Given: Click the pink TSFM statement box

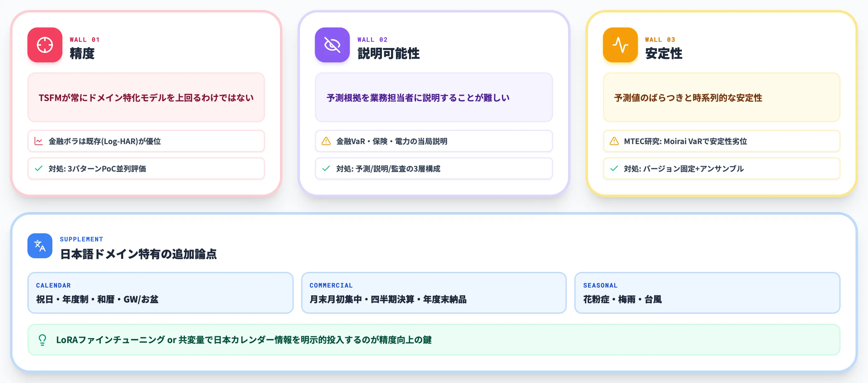Looking at the screenshot, I should tap(146, 97).
